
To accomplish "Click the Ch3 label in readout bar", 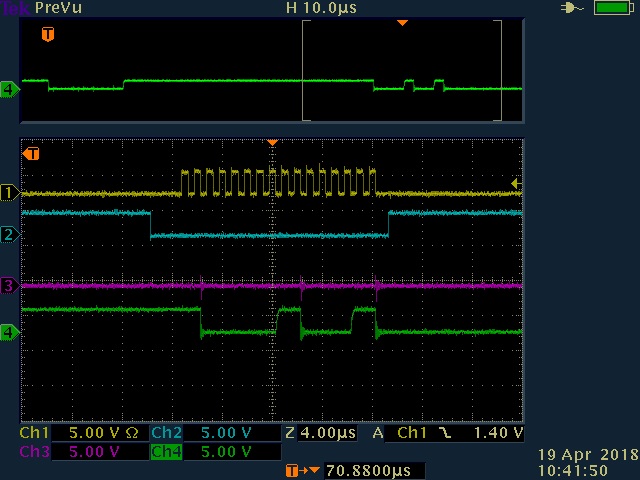I will pyautogui.click(x=34, y=452).
